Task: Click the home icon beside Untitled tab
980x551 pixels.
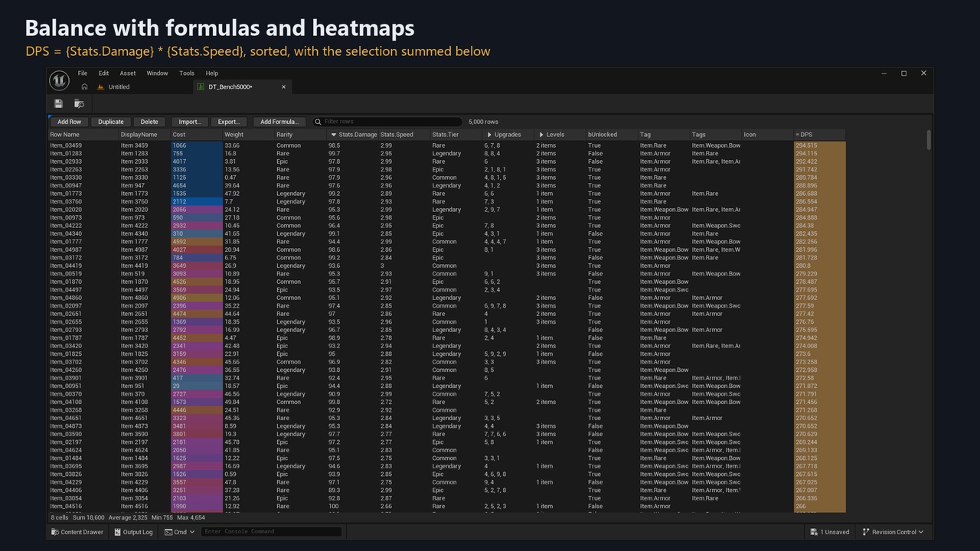Action: 84,87
